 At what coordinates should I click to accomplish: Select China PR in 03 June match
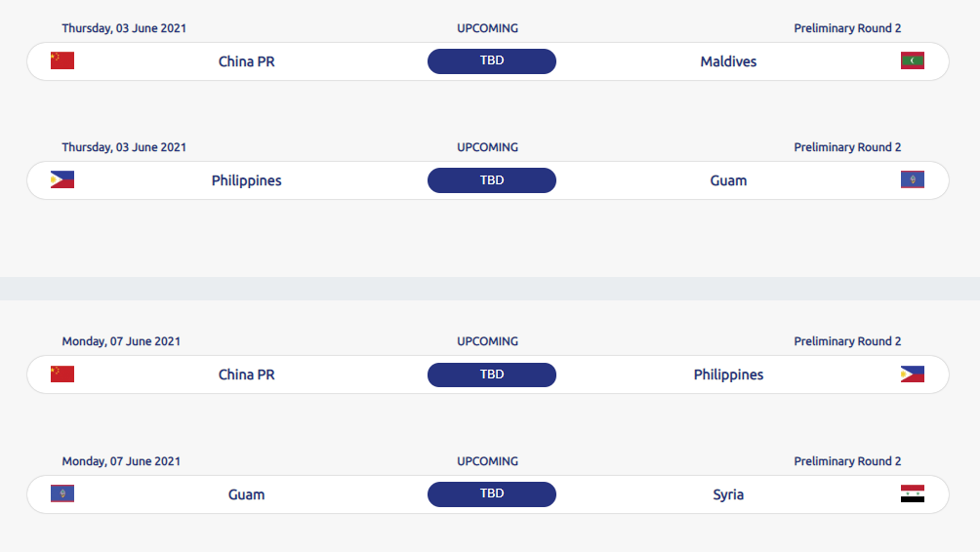coord(246,61)
